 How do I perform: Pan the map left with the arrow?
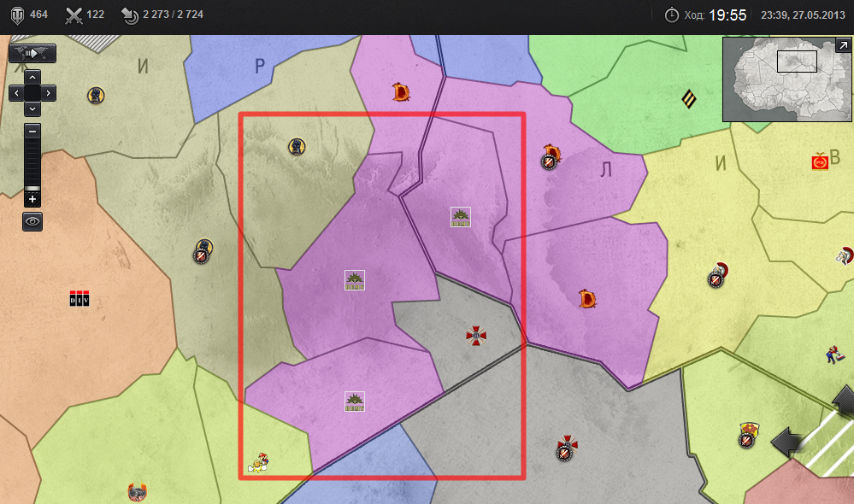coord(16,93)
